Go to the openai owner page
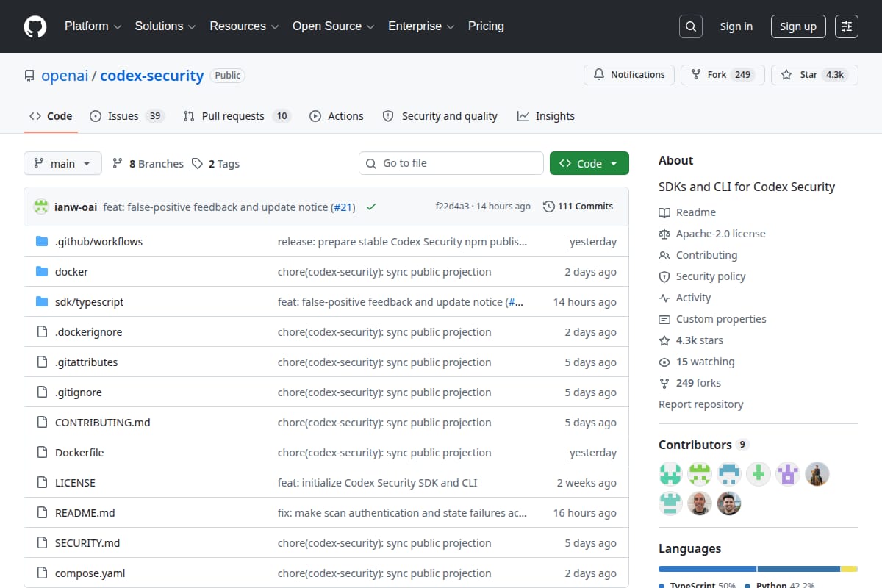This screenshot has height=588, width=882. [65, 76]
